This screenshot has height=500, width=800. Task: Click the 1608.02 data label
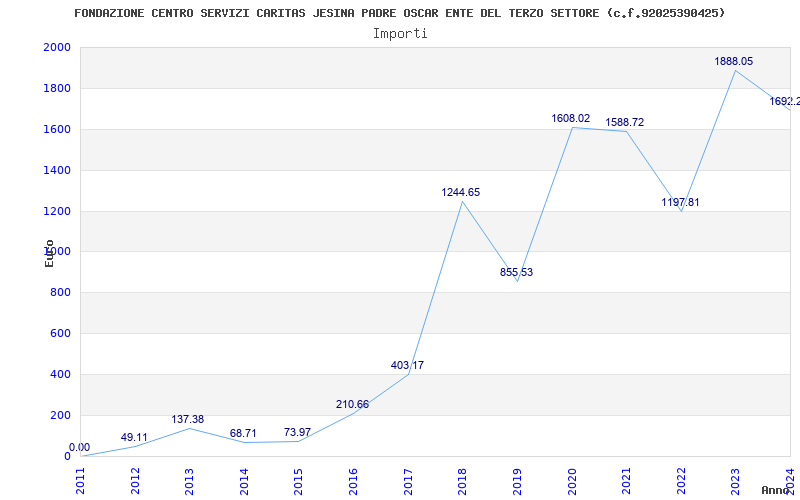[570, 118]
